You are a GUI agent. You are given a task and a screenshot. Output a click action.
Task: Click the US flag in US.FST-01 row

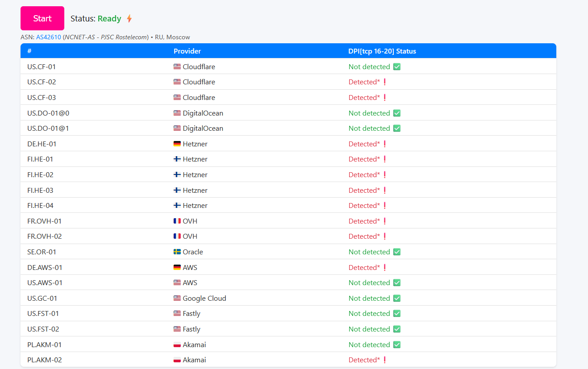click(x=177, y=313)
